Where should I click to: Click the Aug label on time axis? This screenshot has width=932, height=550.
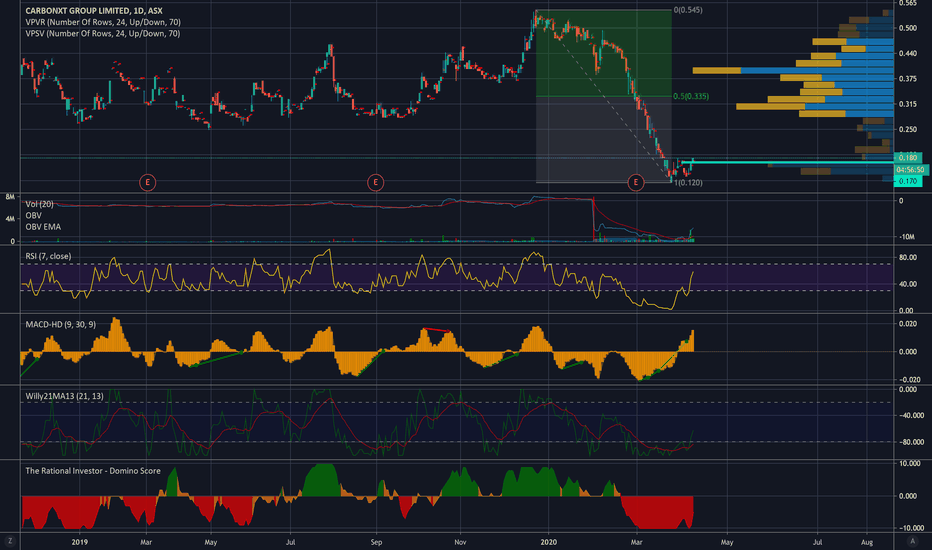(867, 542)
